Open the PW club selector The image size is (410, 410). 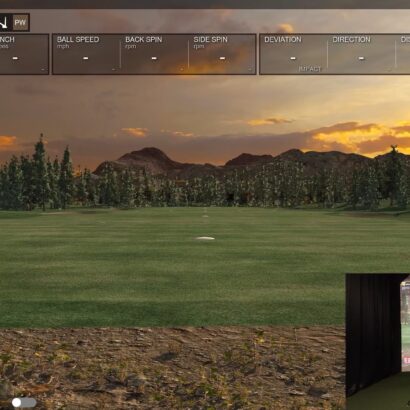pos(20,23)
